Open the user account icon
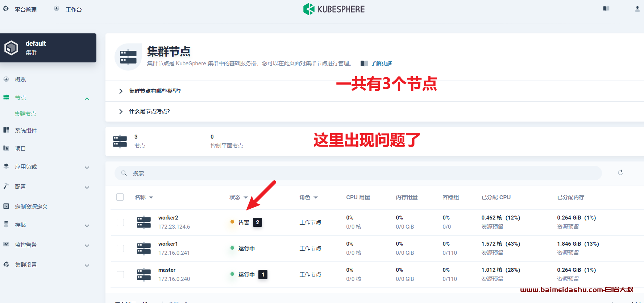 (x=637, y=9)
